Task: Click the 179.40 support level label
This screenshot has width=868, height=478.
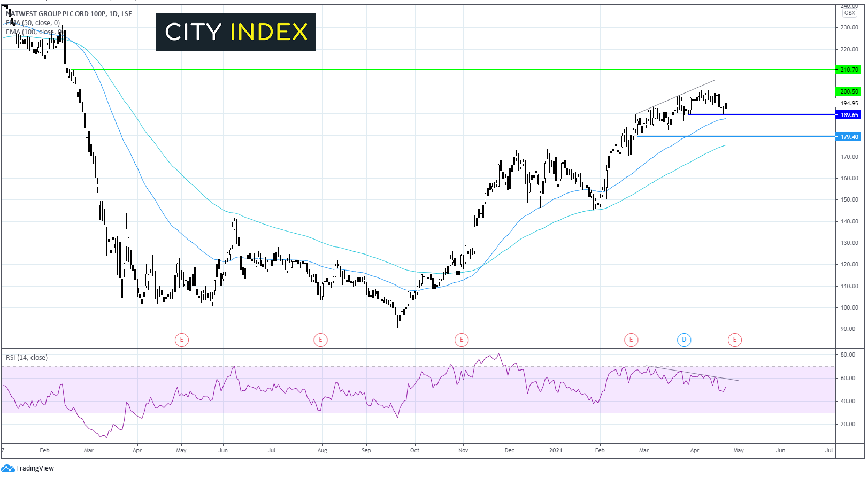Action: pos(848,137)
